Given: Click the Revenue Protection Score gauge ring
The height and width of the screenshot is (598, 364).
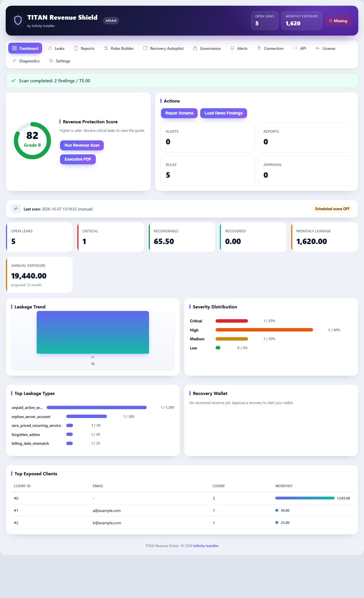Looking at the screenshot, I should point(32,141).
